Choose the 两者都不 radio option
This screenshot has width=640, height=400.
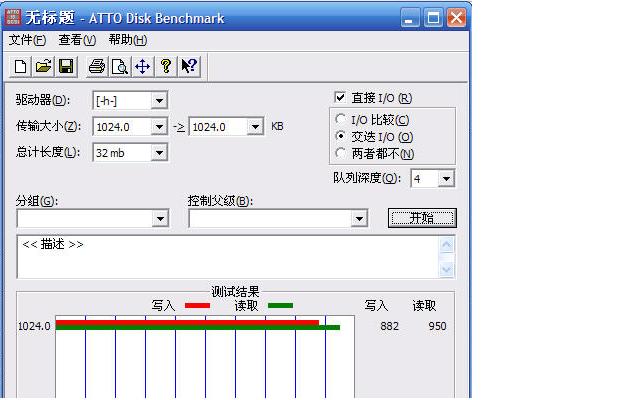pos(340,153)
